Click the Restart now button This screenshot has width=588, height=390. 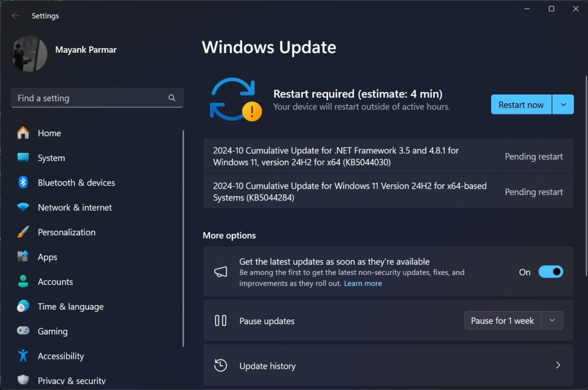pyautogui.click(x=520, y=105)
